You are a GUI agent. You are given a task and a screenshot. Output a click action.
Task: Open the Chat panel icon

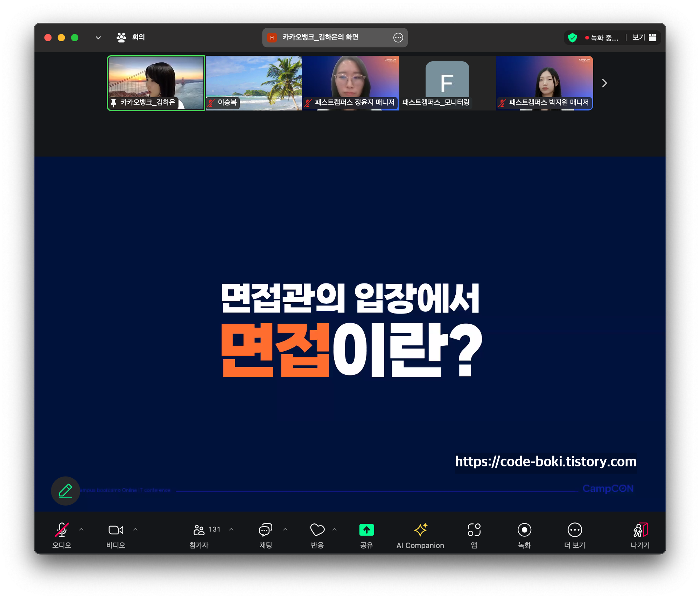click(x=265, y=530)
